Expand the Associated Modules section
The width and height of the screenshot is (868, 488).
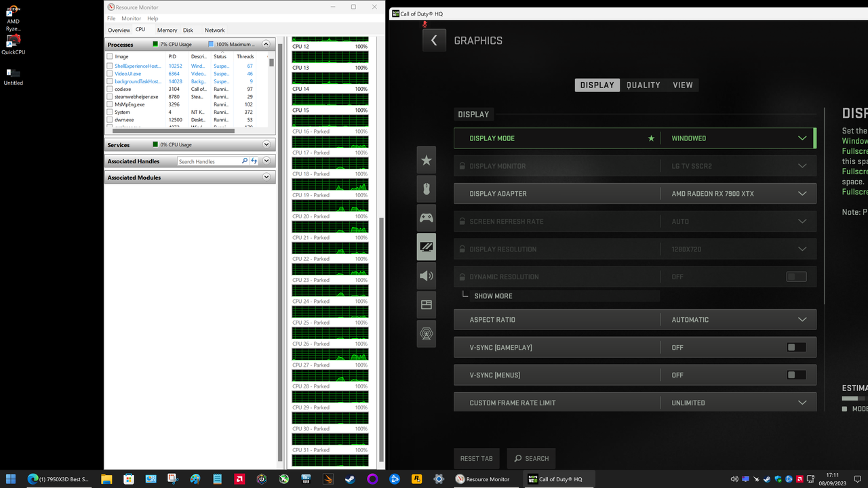(x=266, y=178)
